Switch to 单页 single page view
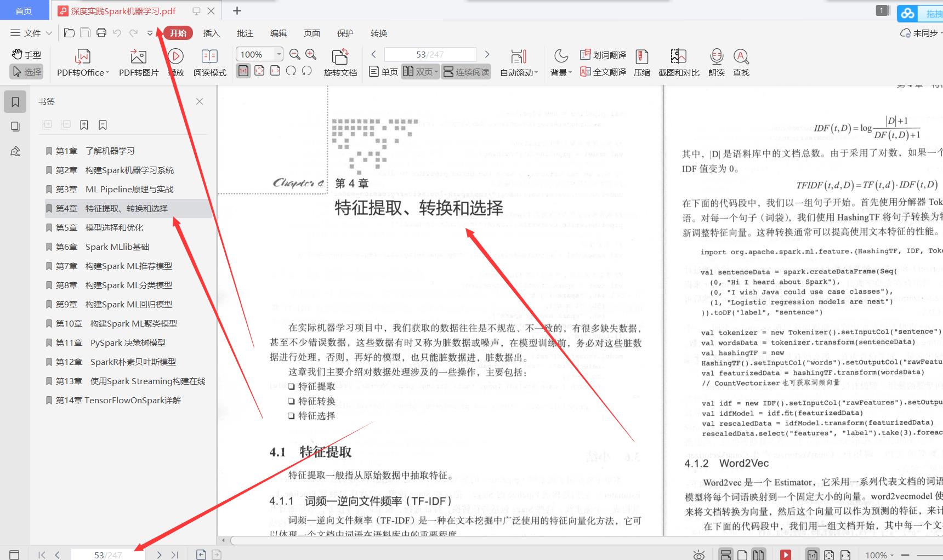This screenshot has height=560, width=943. 383,72
